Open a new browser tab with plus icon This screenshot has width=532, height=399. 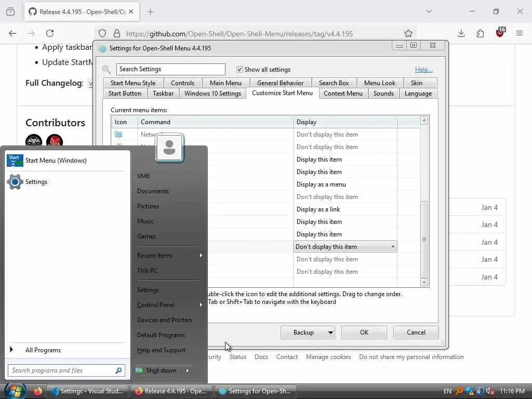pos(151,12)
